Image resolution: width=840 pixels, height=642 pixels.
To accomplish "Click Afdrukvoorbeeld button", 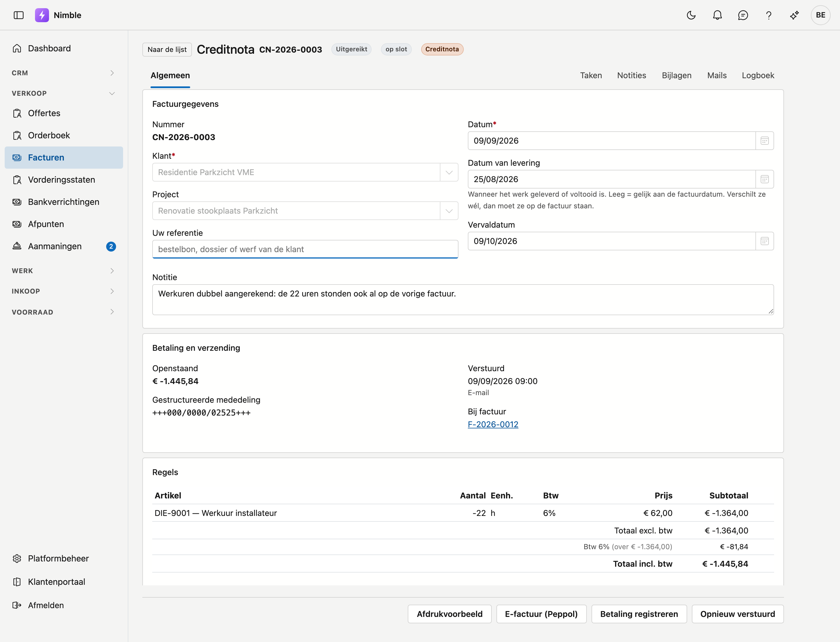I will tap(450, 614).
